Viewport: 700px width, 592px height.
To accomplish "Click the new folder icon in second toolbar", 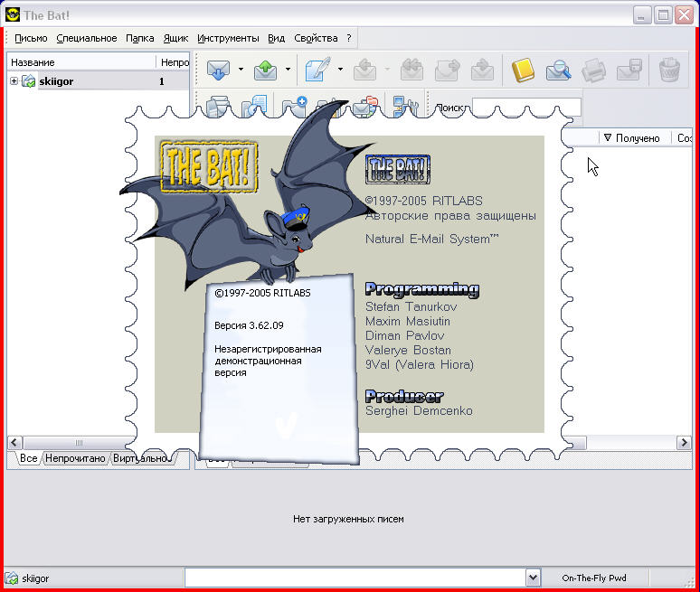I will (x=295, y=108).
